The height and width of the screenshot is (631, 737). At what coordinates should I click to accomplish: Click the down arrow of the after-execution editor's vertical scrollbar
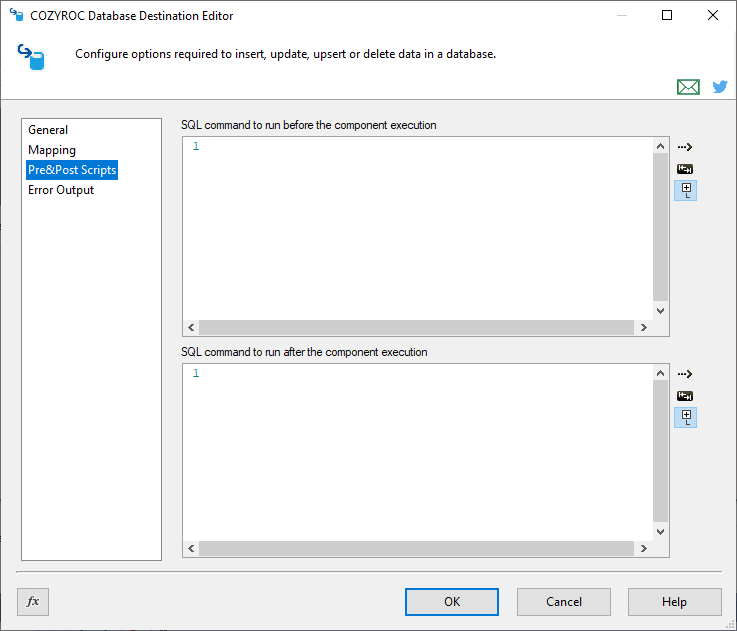[x=660, y=532]
